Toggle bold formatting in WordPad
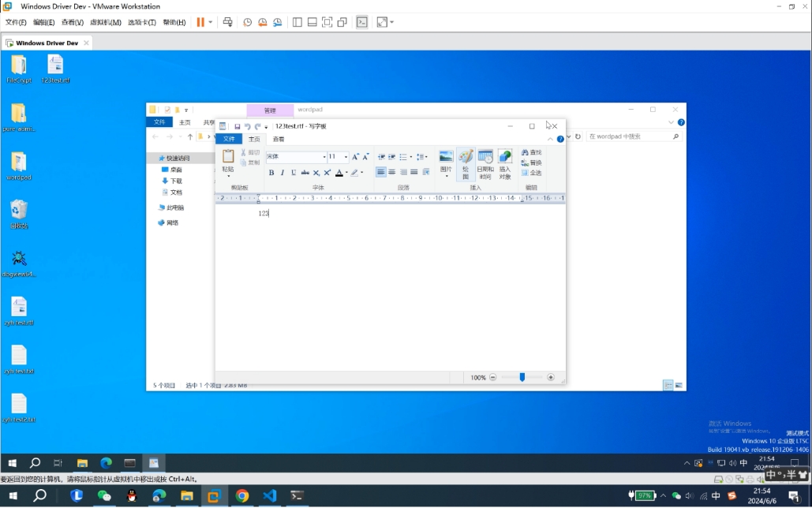 pyautogui.click(x=271, y=173)
